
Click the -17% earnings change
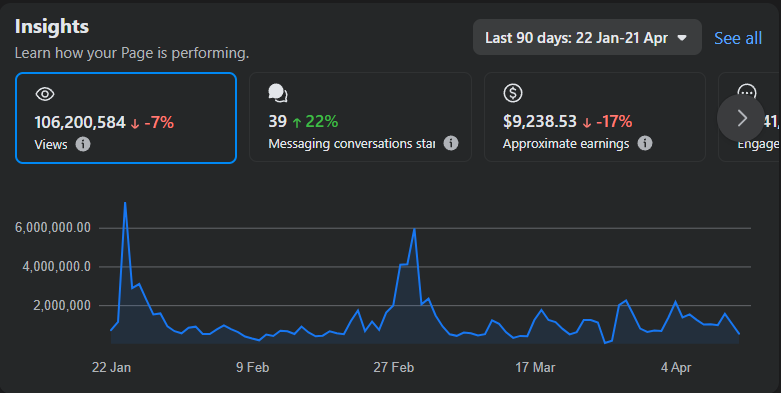click(614, 121)
